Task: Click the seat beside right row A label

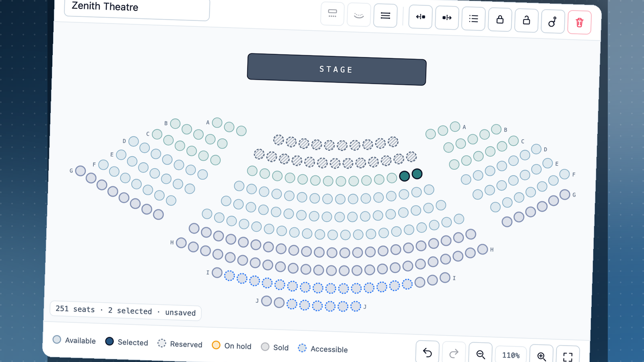Action: pyautogui.click(x=455, y=126)
